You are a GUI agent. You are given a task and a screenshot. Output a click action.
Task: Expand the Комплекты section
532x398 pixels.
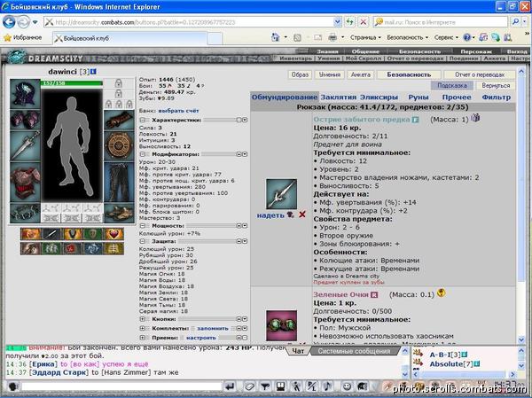(x=143, y=328)
